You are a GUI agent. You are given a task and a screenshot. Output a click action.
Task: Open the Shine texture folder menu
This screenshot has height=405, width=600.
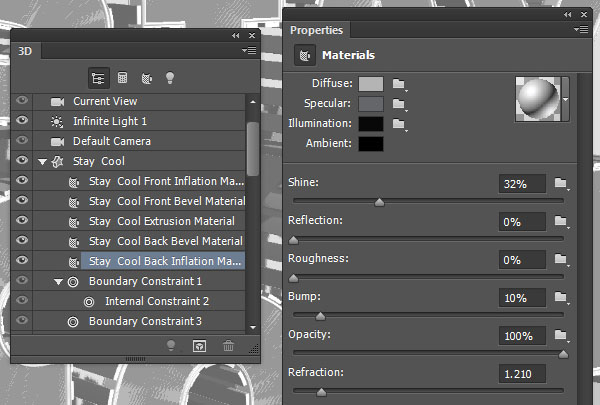pyautogui.click(x=561, y=183)
